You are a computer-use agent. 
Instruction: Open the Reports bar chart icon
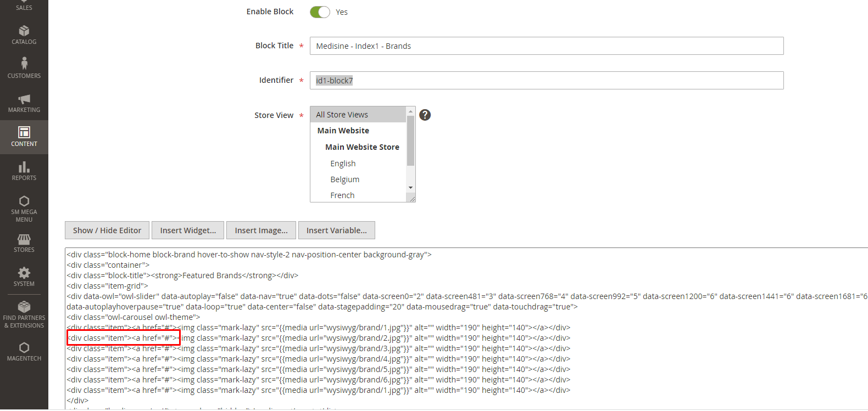coord(24,167)
